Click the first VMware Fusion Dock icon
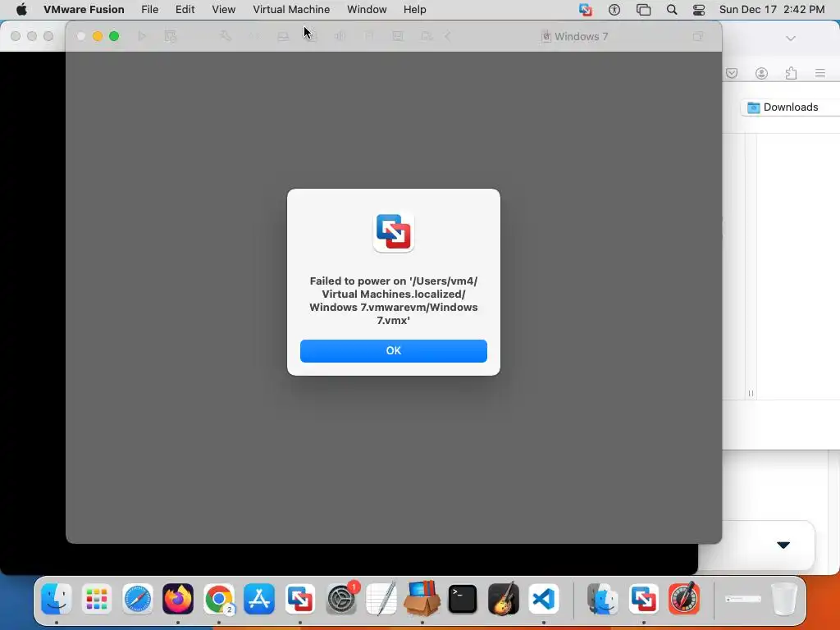The height and width of the screenshot is (630, 840). [x=300, y=598]
